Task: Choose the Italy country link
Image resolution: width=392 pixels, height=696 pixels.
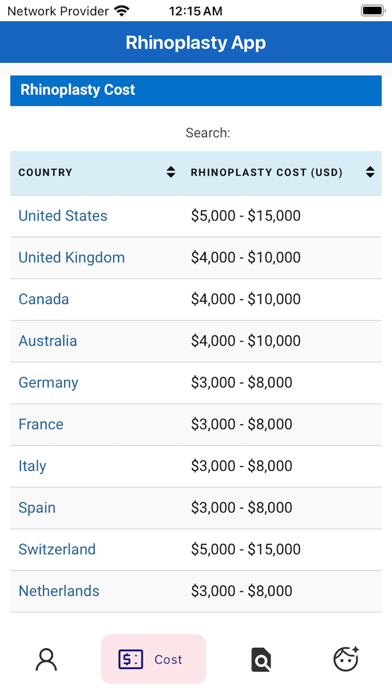Action: (x=32, y=466)
